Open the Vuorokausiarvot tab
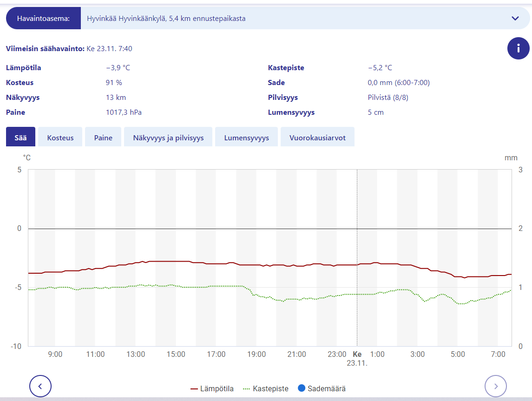 317,138
